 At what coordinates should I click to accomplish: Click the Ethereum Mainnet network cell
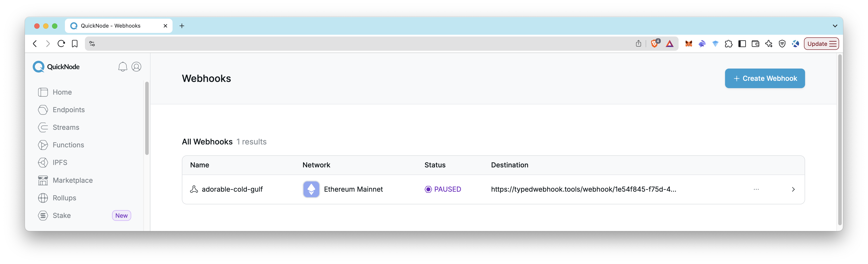(343, 189)
